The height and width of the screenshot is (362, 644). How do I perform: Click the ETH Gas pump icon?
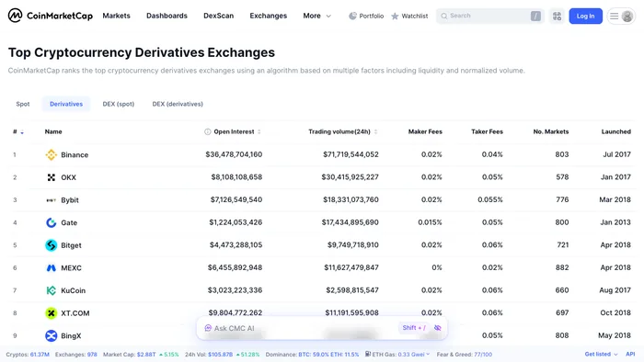coord(368,355)
